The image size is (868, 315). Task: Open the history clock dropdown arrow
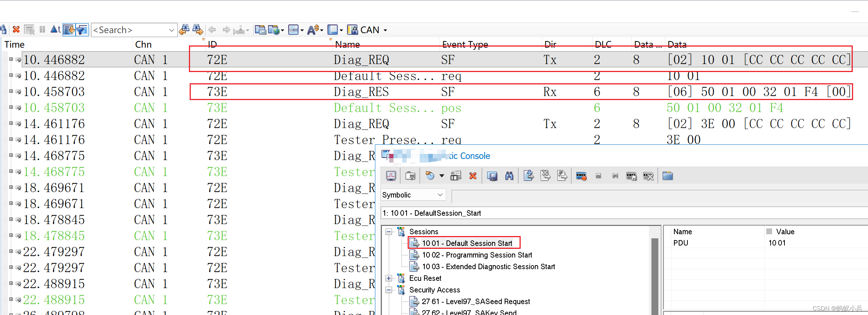click(442, 176)
